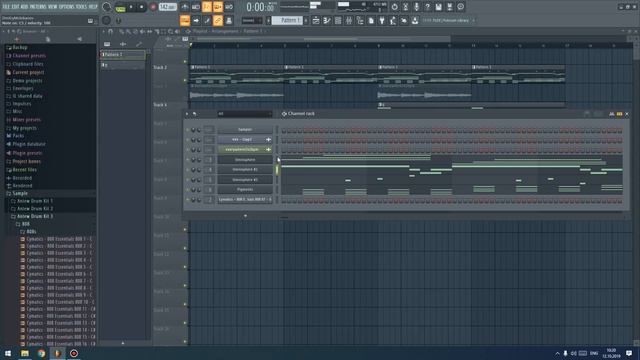Toggle the Channel rack step sequencer bars icon
This screenshot has width=640, height=360.
[x=620, y=114]
